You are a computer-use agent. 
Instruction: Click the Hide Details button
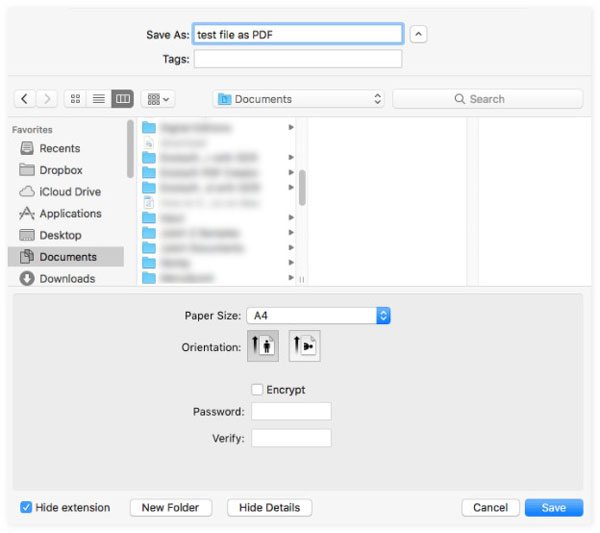pyautogui.click(x=269, y=508)
